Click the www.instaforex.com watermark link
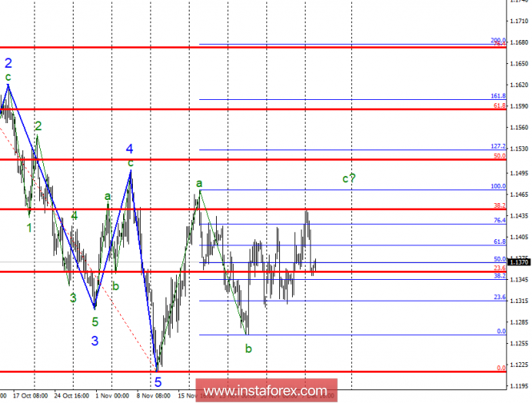Screen dimensions: 532x403 click(x=266, y=391)
